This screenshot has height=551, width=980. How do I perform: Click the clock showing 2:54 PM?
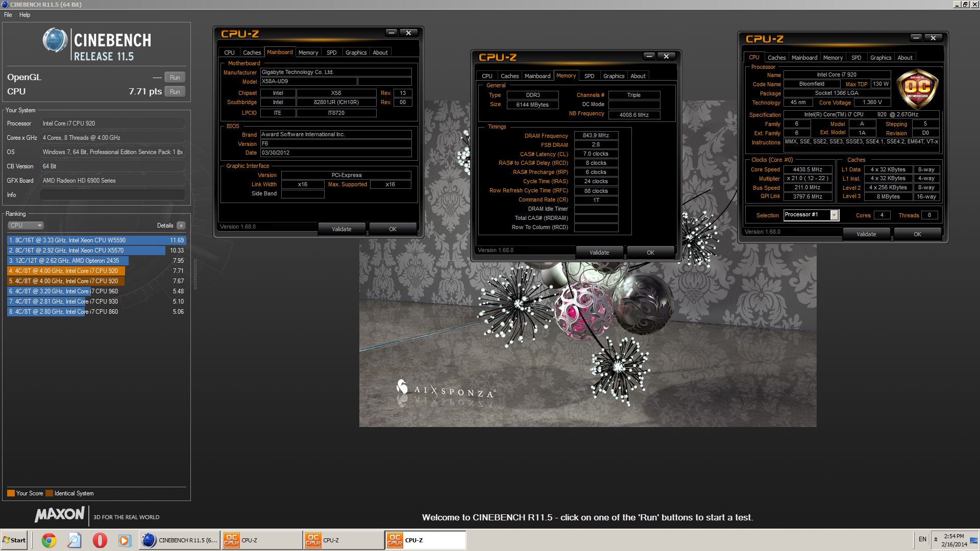pos(954,536)
